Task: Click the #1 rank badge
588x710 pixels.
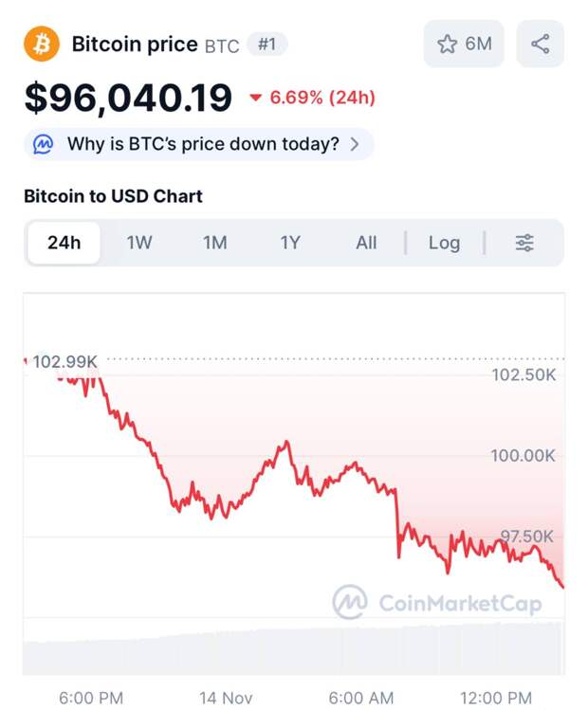Action: (266, 44)
